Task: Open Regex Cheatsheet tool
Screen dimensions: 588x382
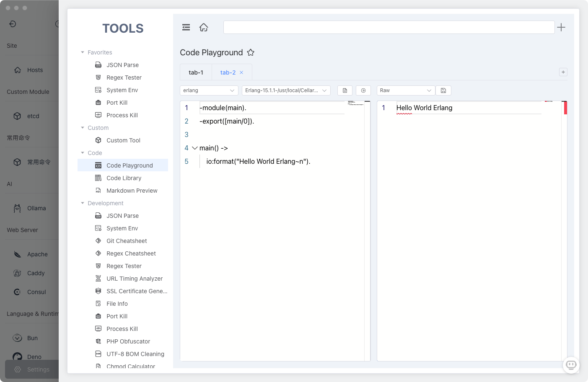Action: (123, 253)
